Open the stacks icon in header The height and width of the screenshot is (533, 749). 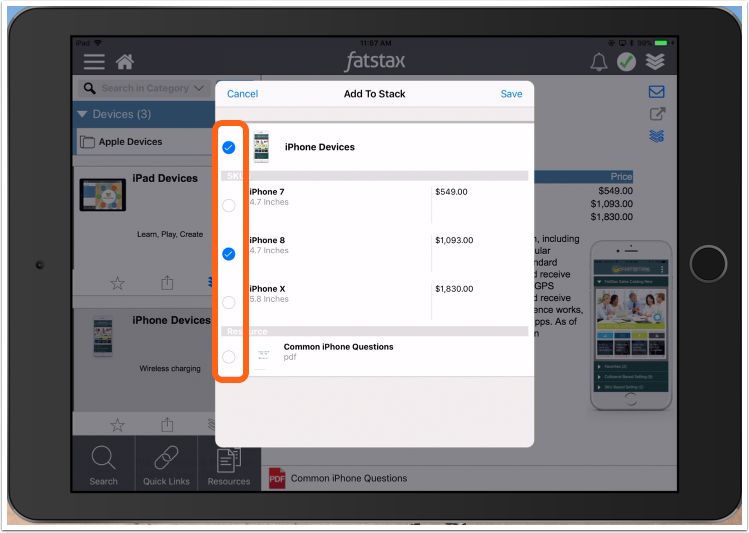click(655, 62)
